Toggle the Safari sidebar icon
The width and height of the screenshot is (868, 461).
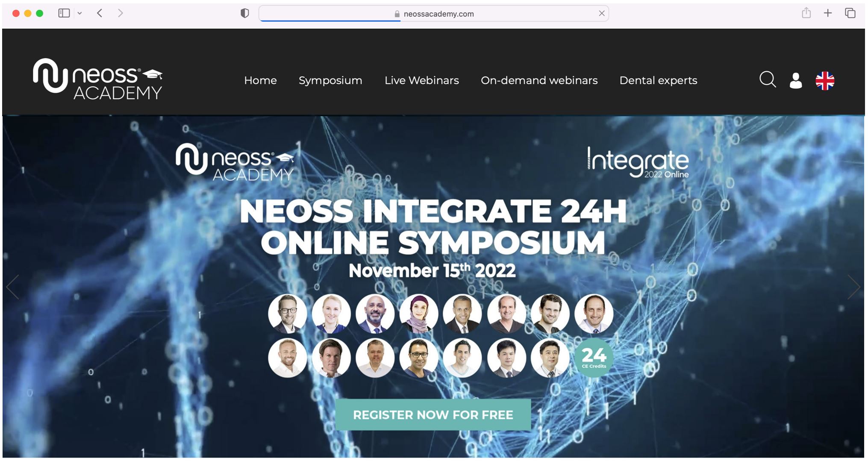[64, 13]
